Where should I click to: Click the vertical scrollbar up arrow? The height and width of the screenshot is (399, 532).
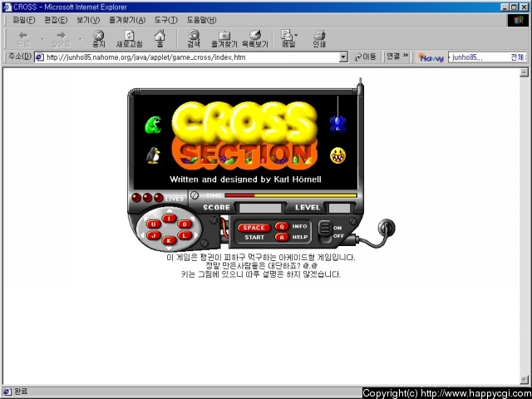click(x=525, y=72)
